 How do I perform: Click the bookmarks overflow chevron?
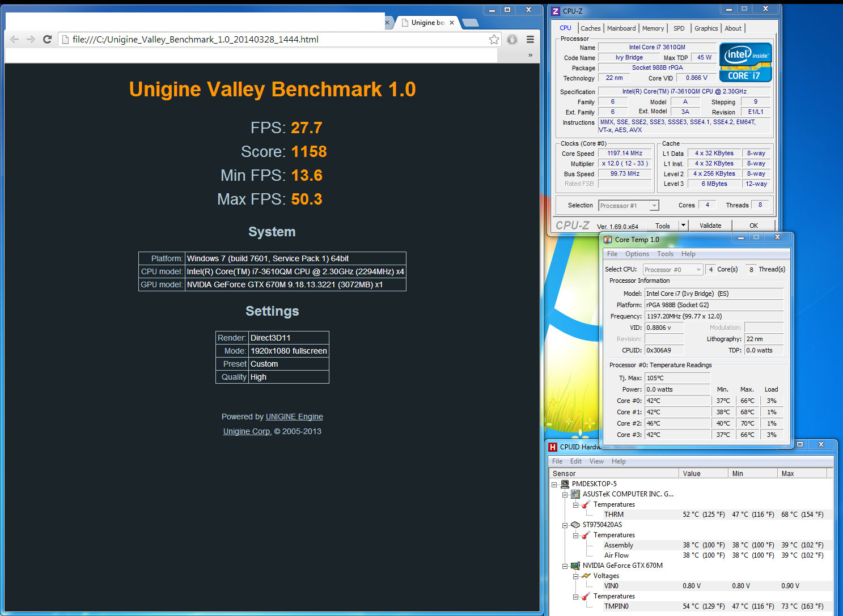[x=530, y=55]
